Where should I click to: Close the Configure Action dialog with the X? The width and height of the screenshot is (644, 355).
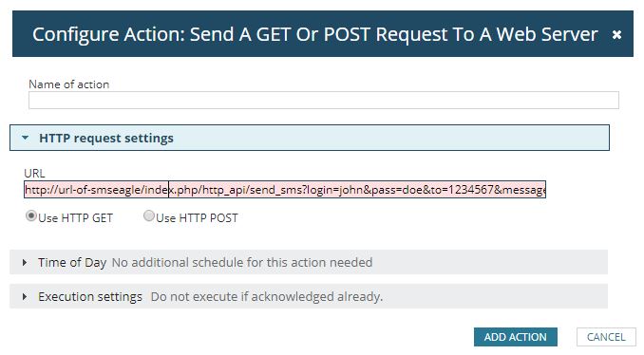coord(616,35)
